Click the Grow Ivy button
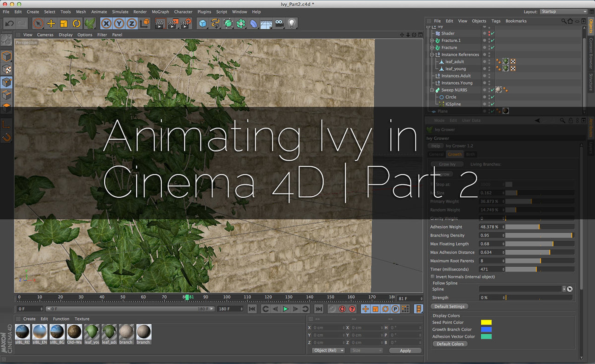 click(447, 164)
